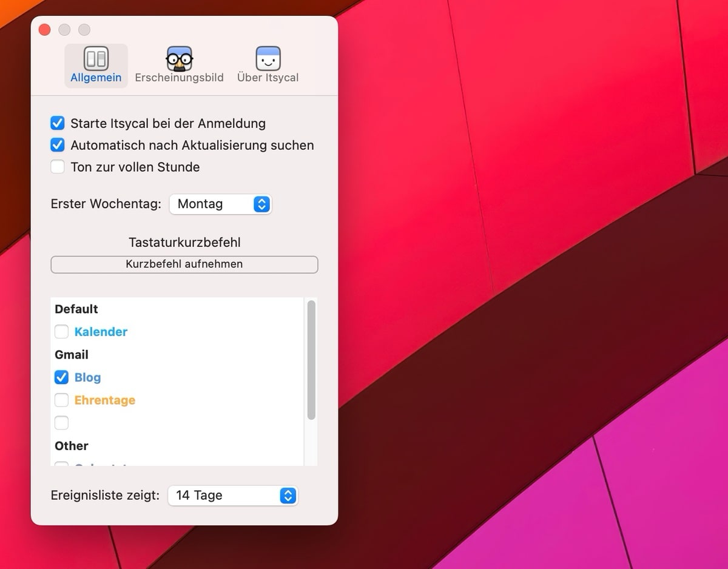Open Erscheinungsbild via the glasses face icon
Viewport: 728px width, 569px height.
pos(179,59)
